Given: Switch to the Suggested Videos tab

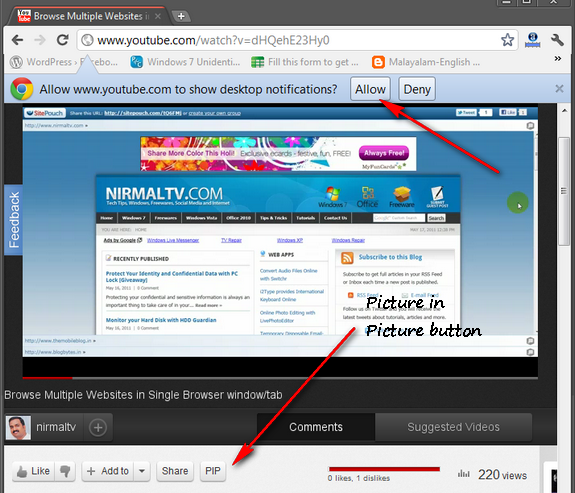Looking at the screenshot, I should [453, 427].
